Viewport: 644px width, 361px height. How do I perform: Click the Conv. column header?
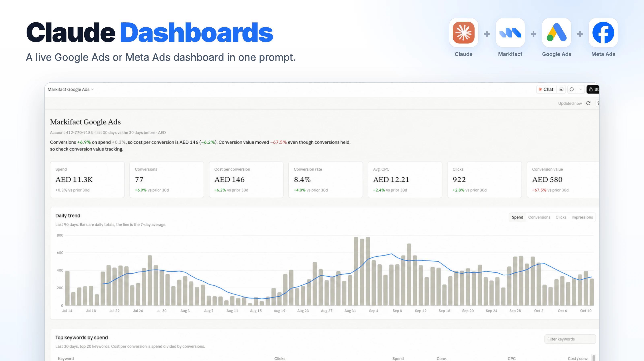(x=441, y=358)
